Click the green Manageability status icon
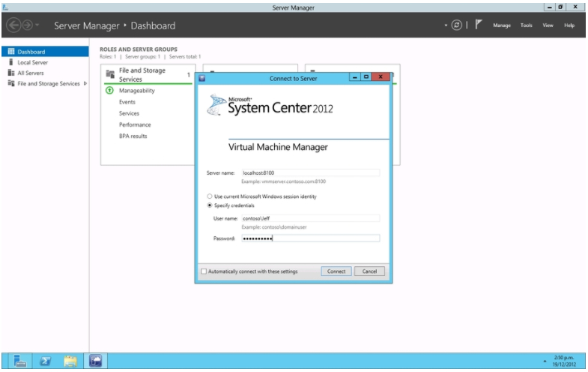The image size is (588, 372). pos(109,91)
